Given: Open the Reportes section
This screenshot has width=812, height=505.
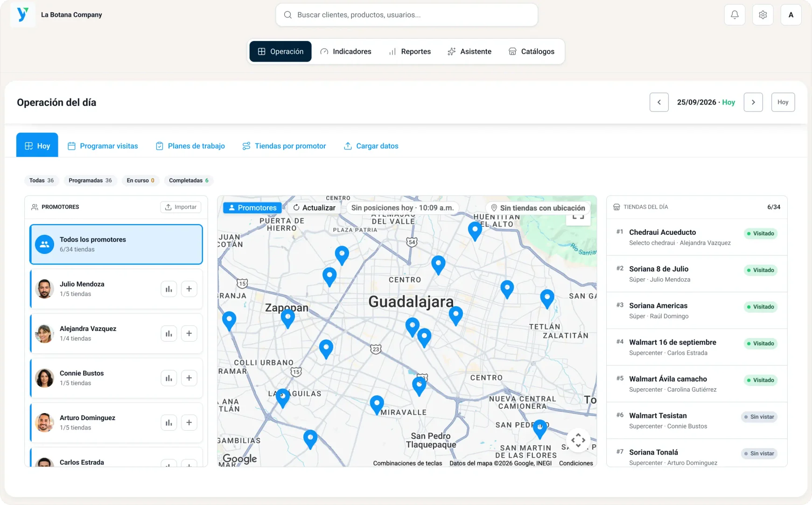Looking at the screenshot, I should click(x=410, y=51).
